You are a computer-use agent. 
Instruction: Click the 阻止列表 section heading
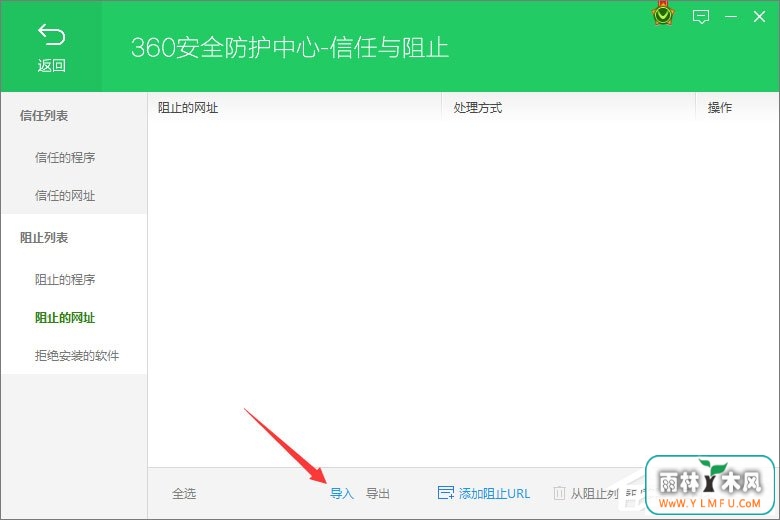coord(44,238)
